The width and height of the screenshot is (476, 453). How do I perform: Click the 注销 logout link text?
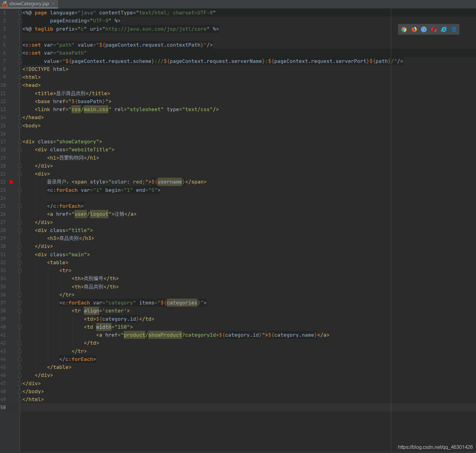click(x=119, y=214)
